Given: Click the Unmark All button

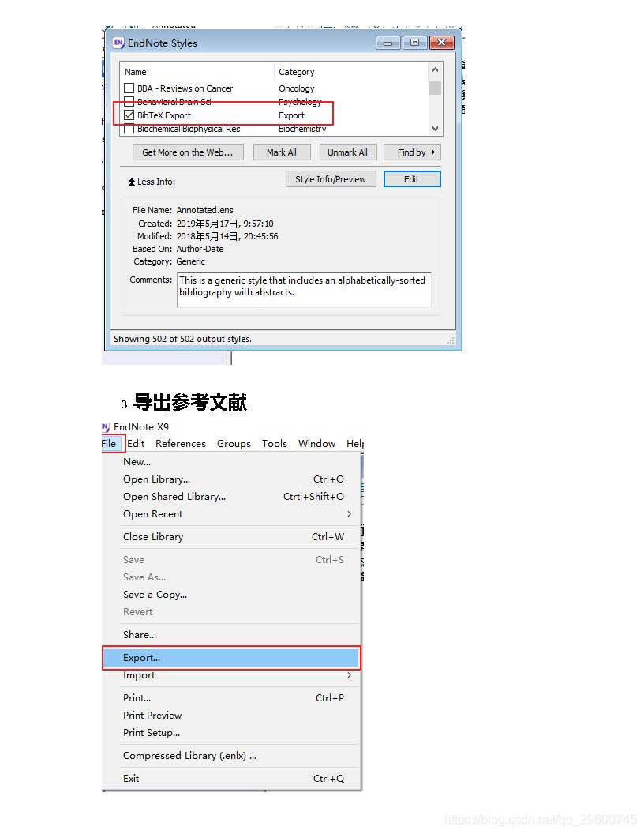Looking at the screenshot, I should 347,152.
